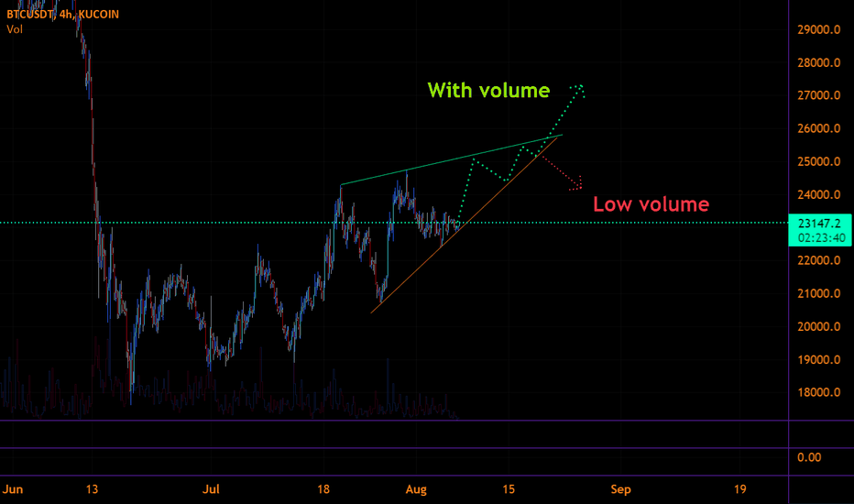Screen dimensions: 854x504
Task: Click the 18000.0 price axis label
Action: click(x=818, y=392)
